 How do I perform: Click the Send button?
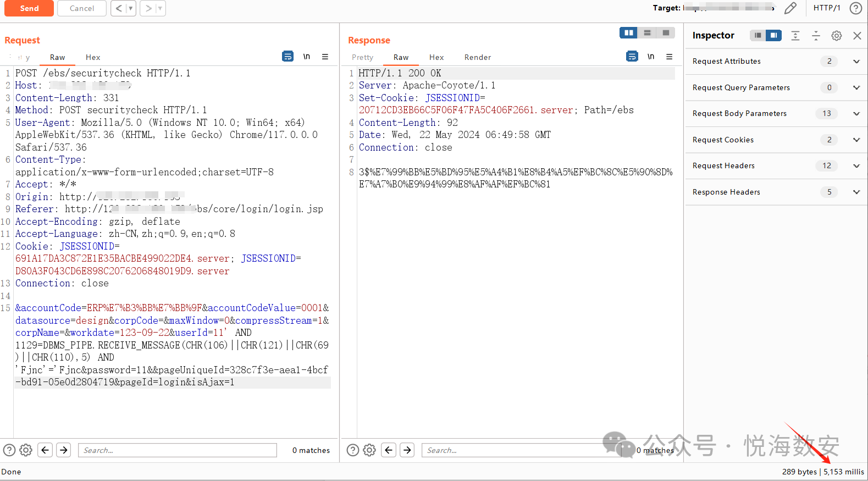(x=29, y=8)
